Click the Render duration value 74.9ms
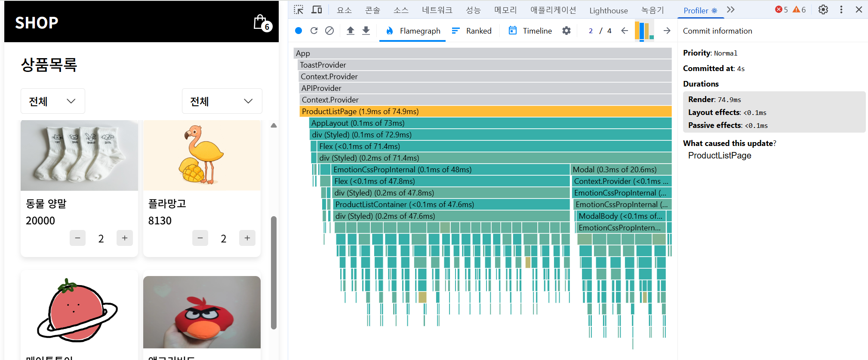This screenshot has height=360, width=868. [729, 99]
